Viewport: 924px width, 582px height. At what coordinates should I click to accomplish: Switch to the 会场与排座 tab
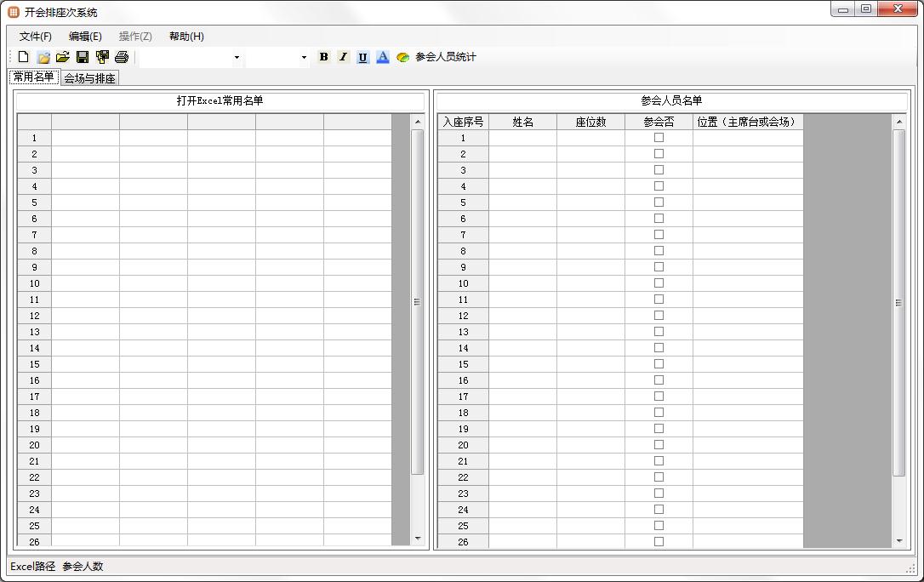click(89, 77)
